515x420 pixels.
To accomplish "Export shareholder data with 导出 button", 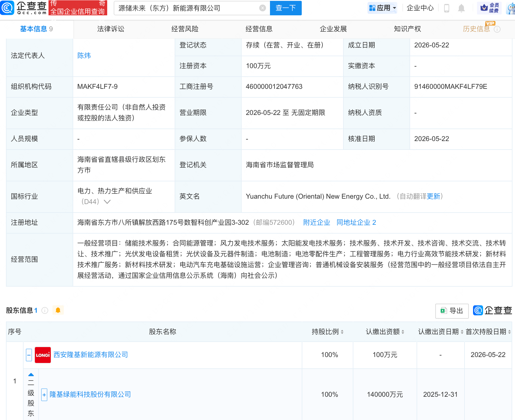I will pos(452,311).
